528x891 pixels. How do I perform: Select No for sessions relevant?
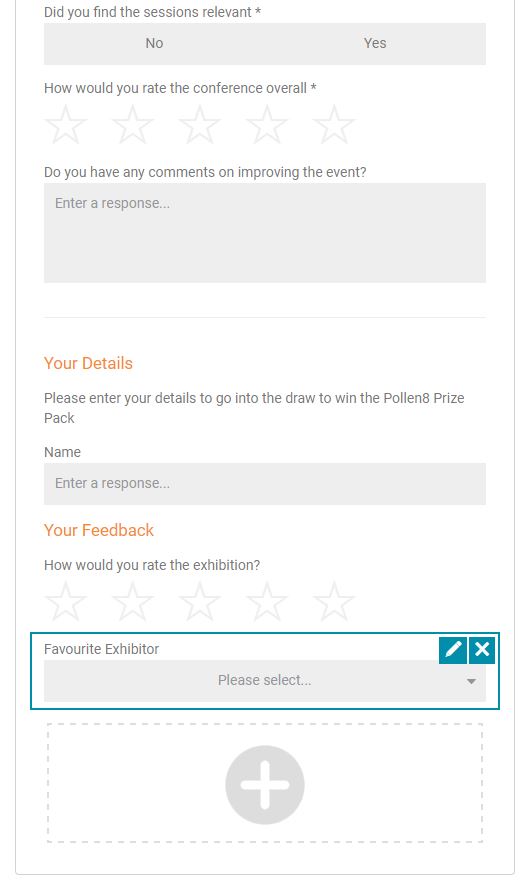coord(154,44)
